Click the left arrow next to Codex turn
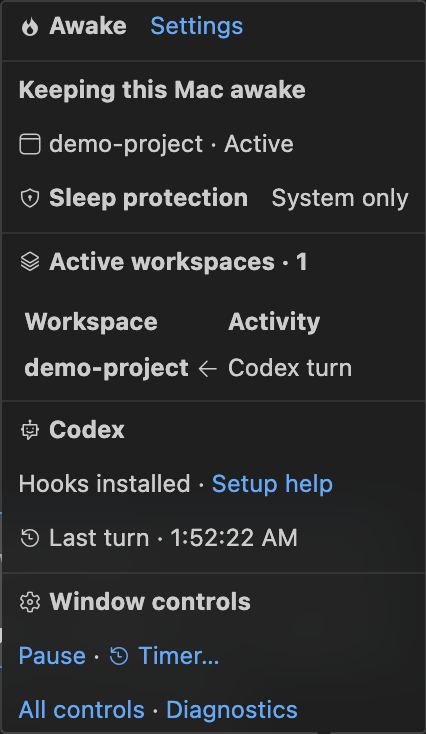The image size is (426, 734). click(x=207, y=369)
